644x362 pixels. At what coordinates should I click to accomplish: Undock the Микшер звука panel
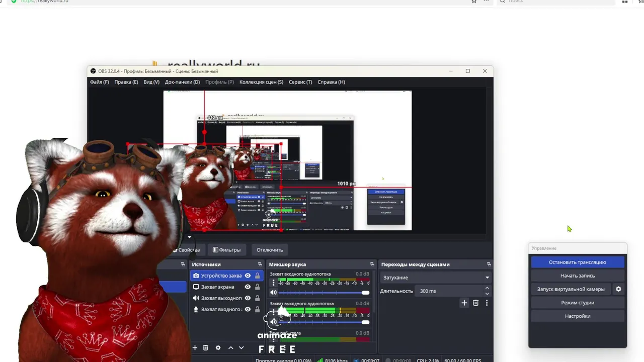[x=372, y=264]
